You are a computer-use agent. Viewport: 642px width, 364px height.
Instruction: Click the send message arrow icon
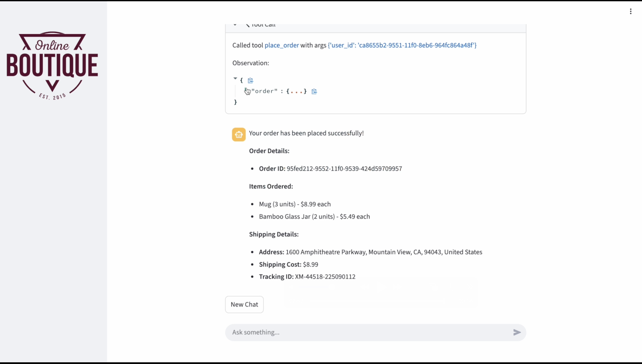[x=517, y=332]
